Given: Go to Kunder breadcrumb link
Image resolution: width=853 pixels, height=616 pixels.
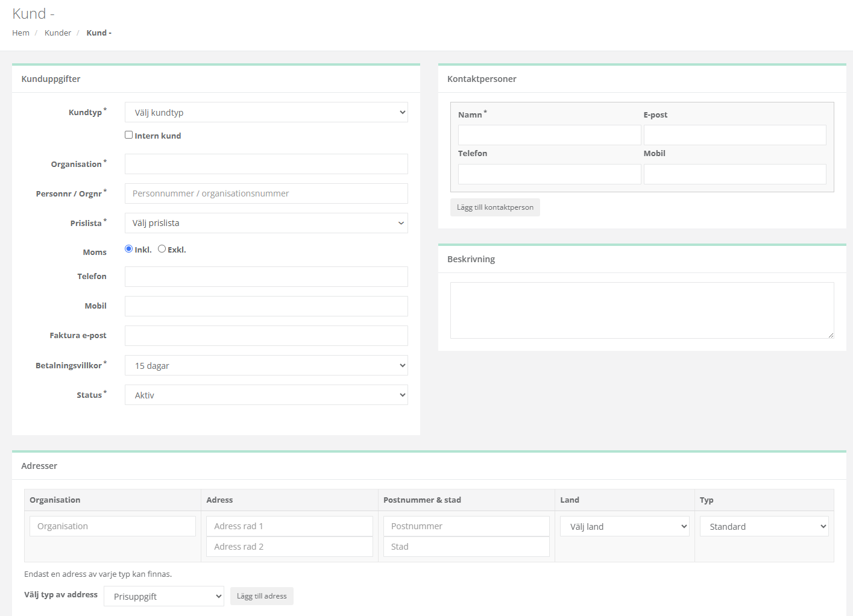Looking at the screenshot, I should pos(58,33).
